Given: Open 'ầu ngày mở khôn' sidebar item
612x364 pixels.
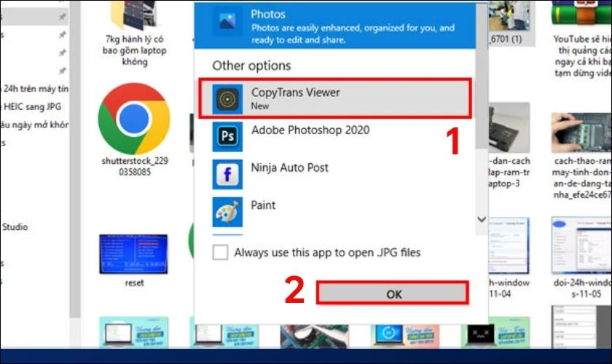Looking at the screenshot, I should (34, 124).
